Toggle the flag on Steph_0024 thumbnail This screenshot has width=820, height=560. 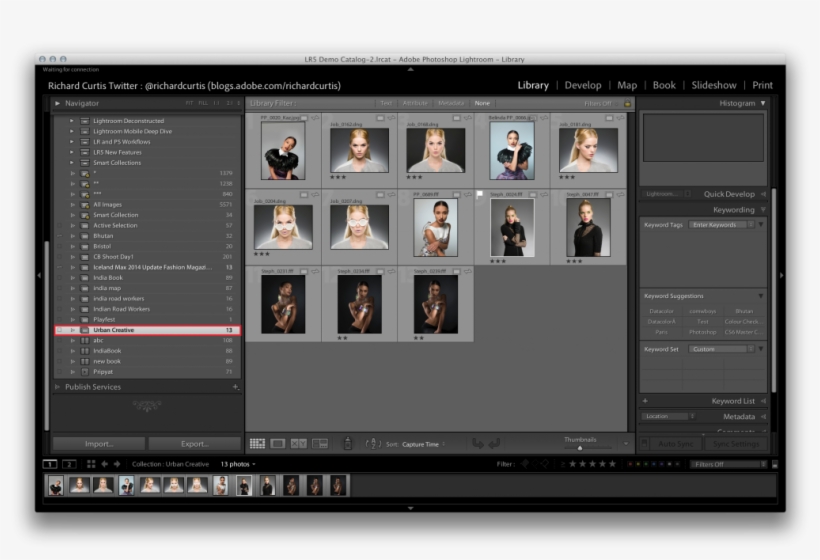click(x=480, y=194)
